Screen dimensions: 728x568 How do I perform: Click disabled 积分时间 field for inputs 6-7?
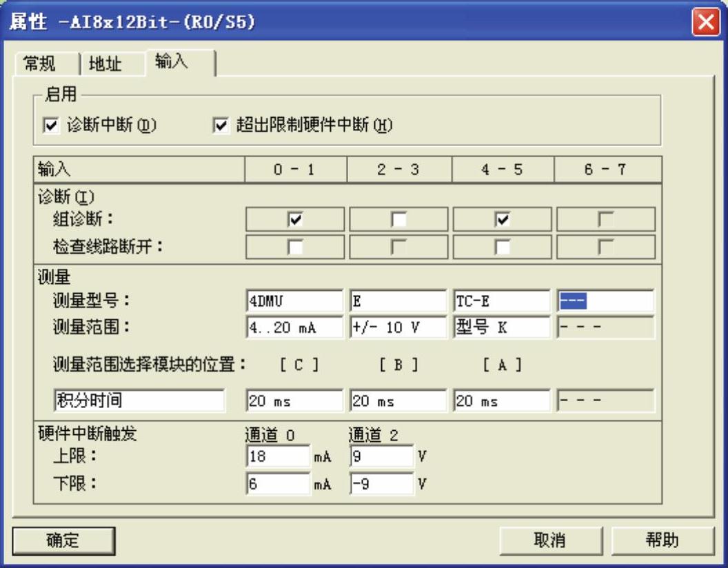[605, 400]
